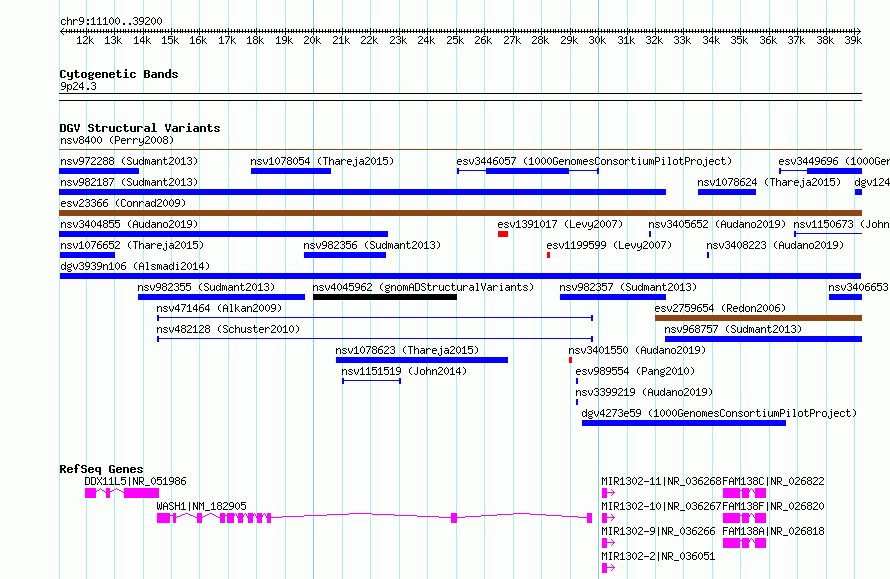Click nsv1076652 (Thareja2015) label
890x579 pixels.
pyautogui.click(x=132, y=245)
